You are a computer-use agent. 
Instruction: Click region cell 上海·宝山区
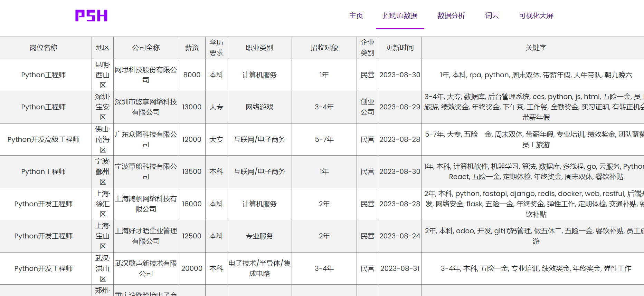103,236
